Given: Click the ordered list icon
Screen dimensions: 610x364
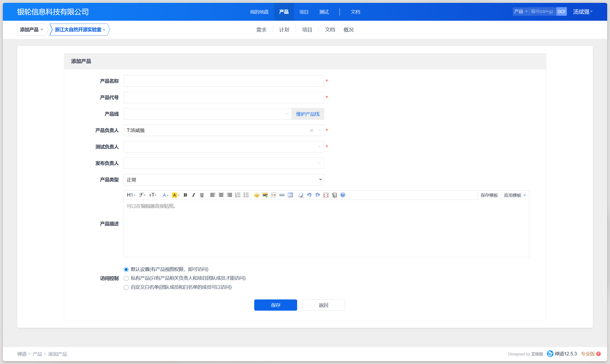Looking at the screenshot, I should point(238,195).
